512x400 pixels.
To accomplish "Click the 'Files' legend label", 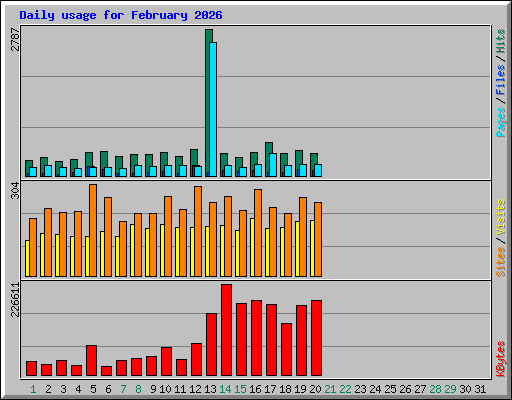I will coord(501,80).
